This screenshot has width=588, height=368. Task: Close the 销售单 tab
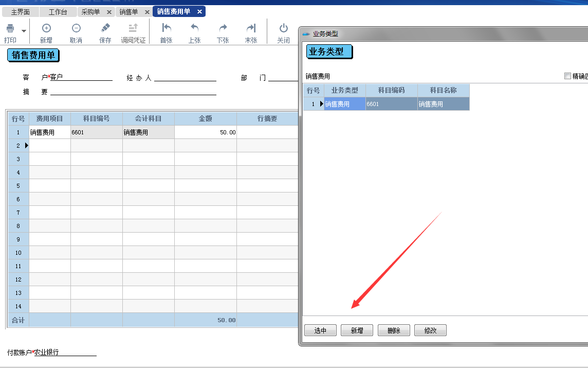point(146,12)
